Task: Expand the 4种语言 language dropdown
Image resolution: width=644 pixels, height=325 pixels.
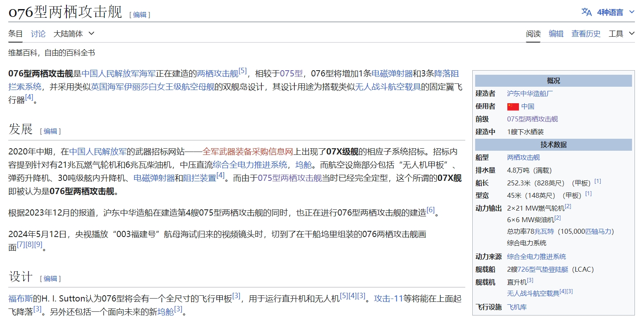Action: click(x=616, y=12)
